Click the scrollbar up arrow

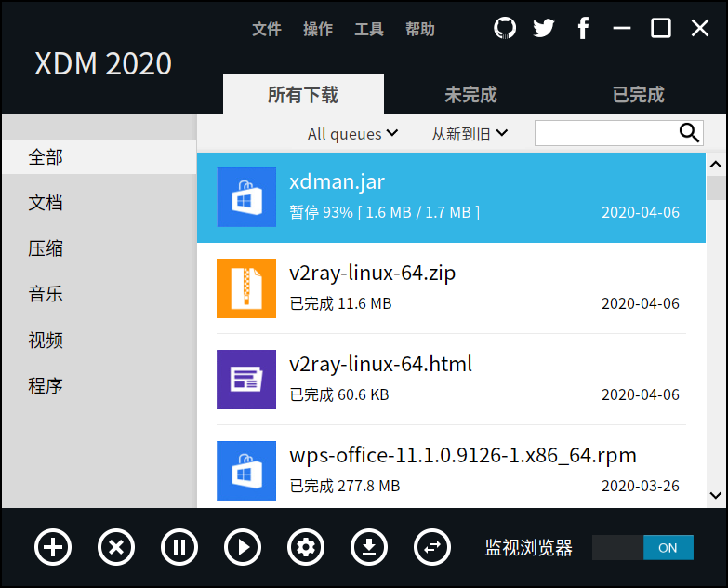pos(716,164)
